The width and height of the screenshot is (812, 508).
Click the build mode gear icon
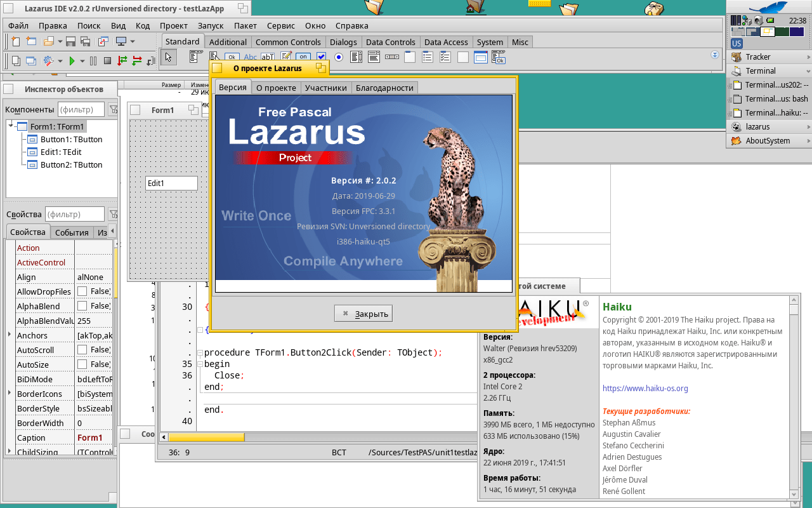pyautogui.click(x=49, y=61)
